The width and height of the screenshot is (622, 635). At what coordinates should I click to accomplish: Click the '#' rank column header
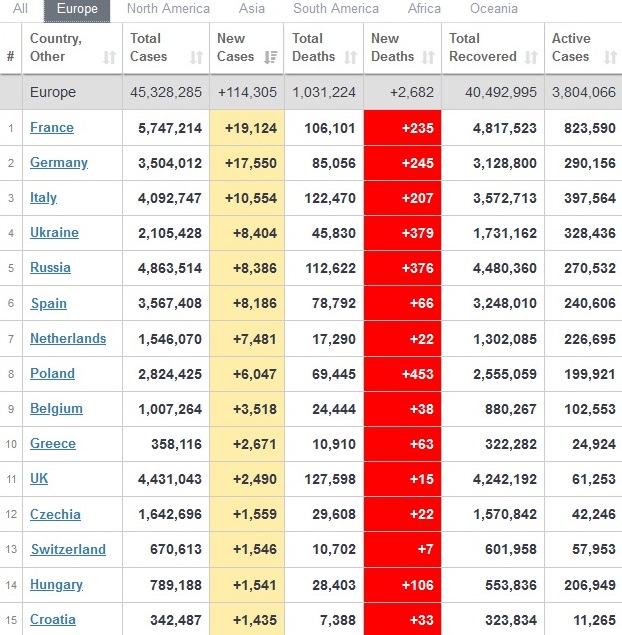[x=11, y=56]
